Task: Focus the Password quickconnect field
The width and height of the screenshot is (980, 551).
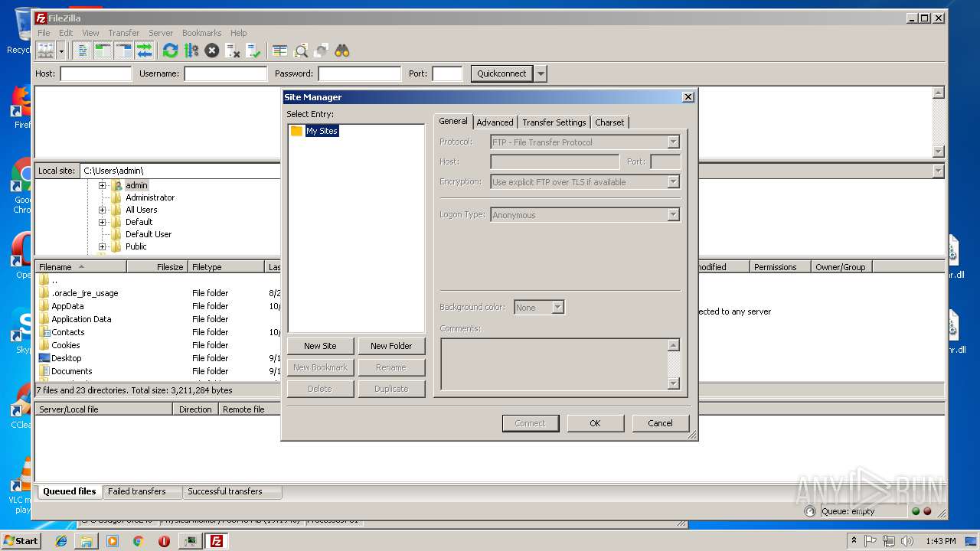Action: [359, 73]
